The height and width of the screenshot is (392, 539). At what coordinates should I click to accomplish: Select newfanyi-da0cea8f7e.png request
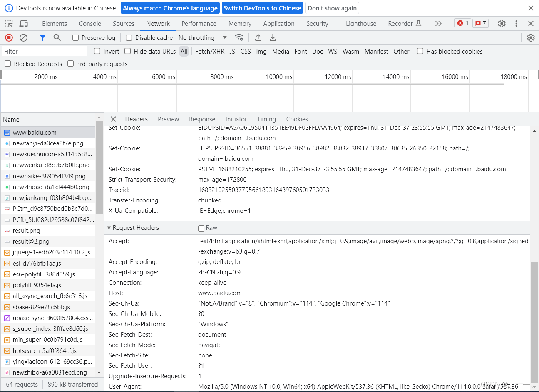pos(48,143)
